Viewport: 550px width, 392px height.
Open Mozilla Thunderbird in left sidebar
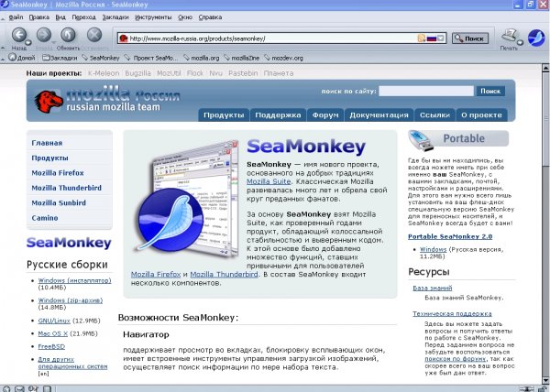[66, 188]
